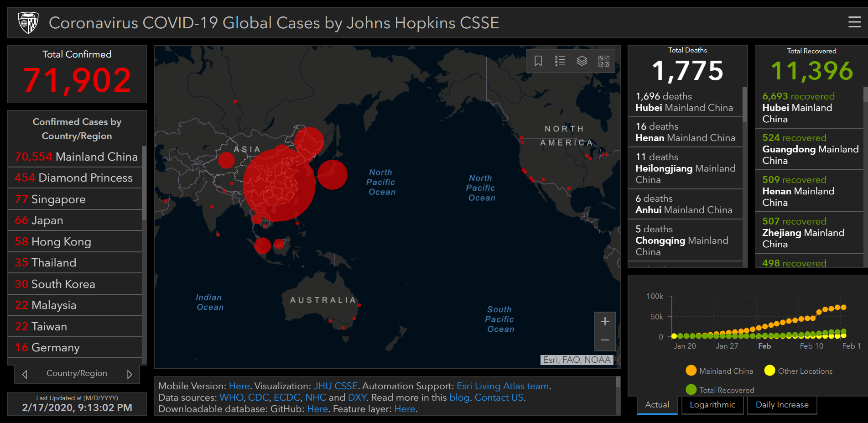
Task: Click Anhui 6 deaths entry
Action: coord(685,204)
